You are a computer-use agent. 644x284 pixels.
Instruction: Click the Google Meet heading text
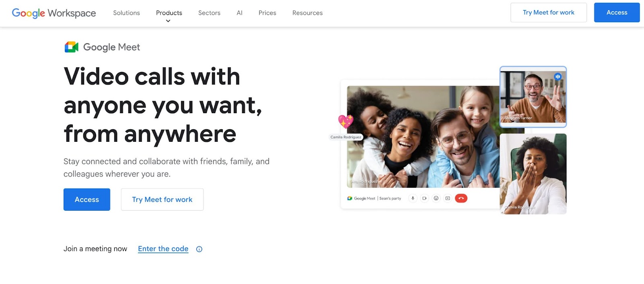click(x=111, y=47)
